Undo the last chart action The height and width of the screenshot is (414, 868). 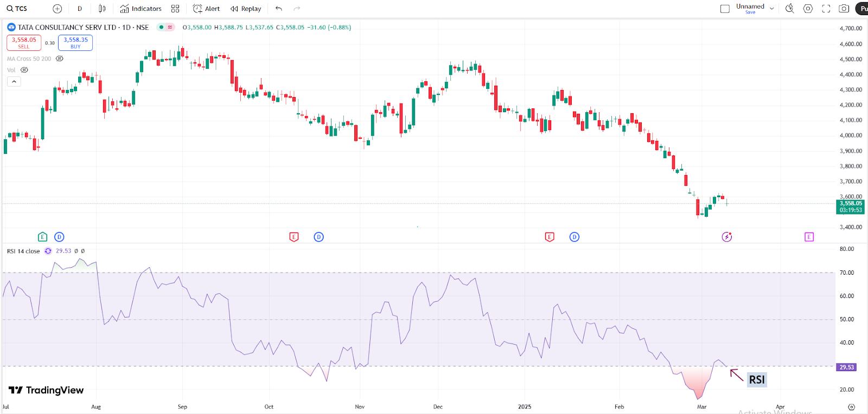click(x=279, y=9)
